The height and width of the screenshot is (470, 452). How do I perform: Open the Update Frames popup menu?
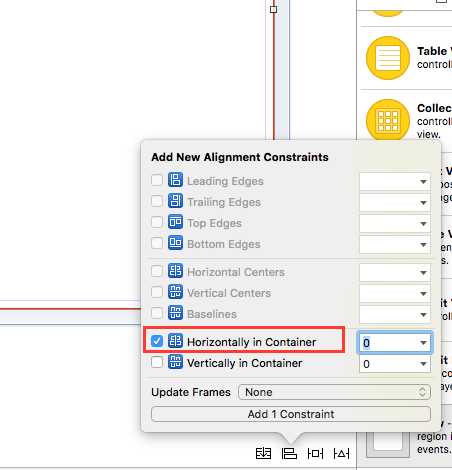point(334,392)
